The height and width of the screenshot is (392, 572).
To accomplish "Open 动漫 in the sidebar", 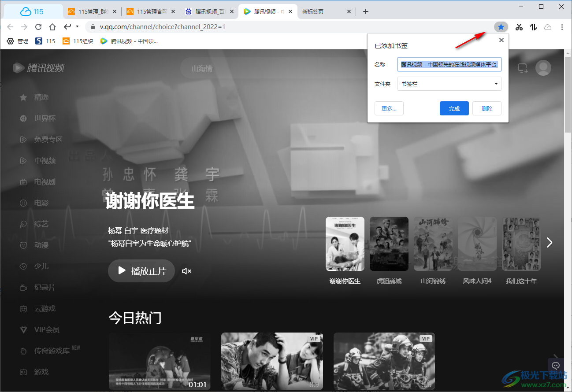I will (x=34, y=245).
